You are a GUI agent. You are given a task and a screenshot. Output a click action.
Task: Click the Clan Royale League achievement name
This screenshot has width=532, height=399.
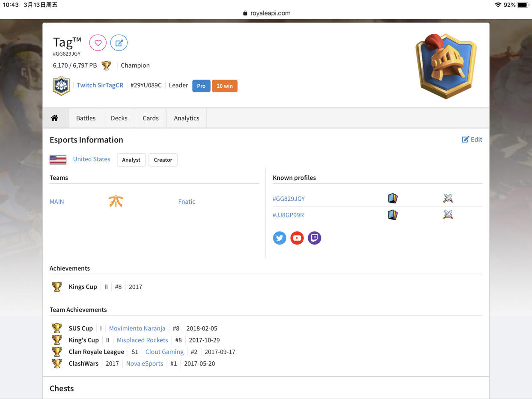pyautogui.click(x=96, y=352)
